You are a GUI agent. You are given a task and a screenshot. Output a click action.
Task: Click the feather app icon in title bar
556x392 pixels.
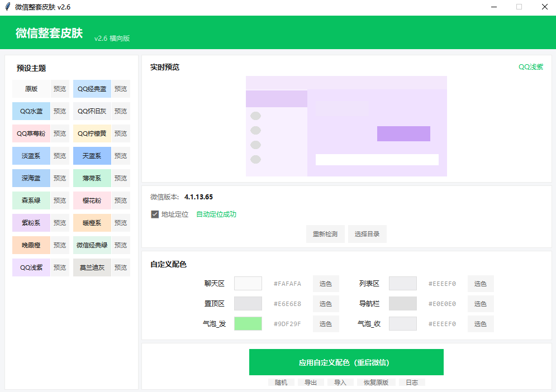coord(7,7)
